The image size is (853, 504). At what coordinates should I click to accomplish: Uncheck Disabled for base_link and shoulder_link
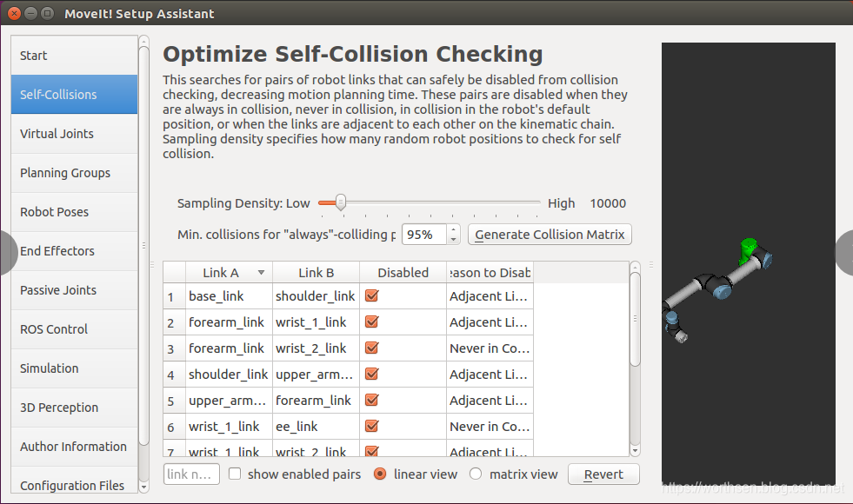point(372,295)
